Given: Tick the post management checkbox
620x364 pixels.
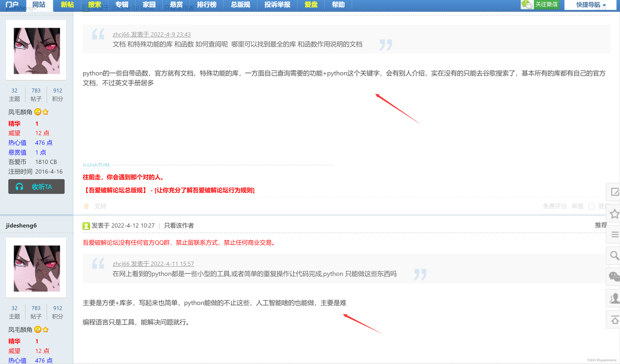Looking at the screenshot, I should pos(591,206).
